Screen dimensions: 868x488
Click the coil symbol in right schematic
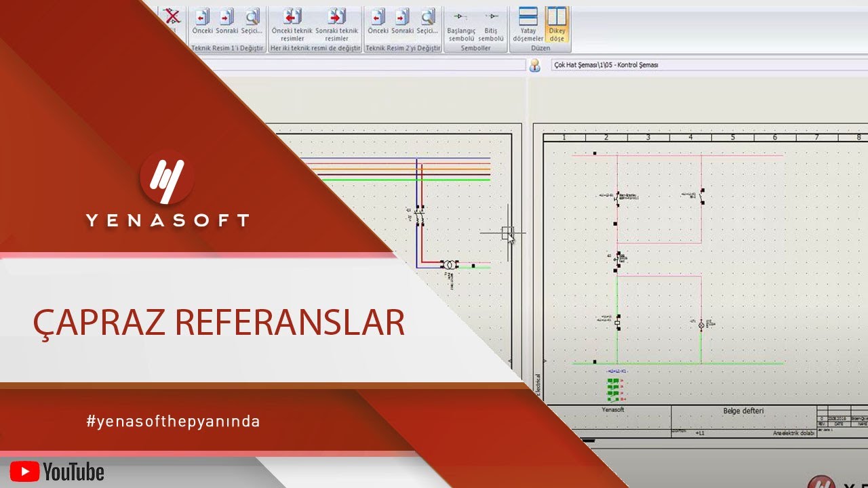[x=617, y=324]
